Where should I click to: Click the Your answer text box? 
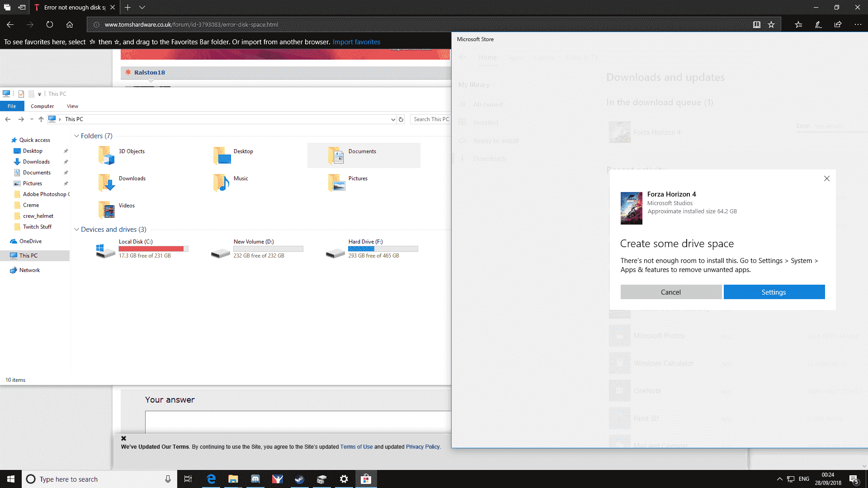click(x=298, y=422)
